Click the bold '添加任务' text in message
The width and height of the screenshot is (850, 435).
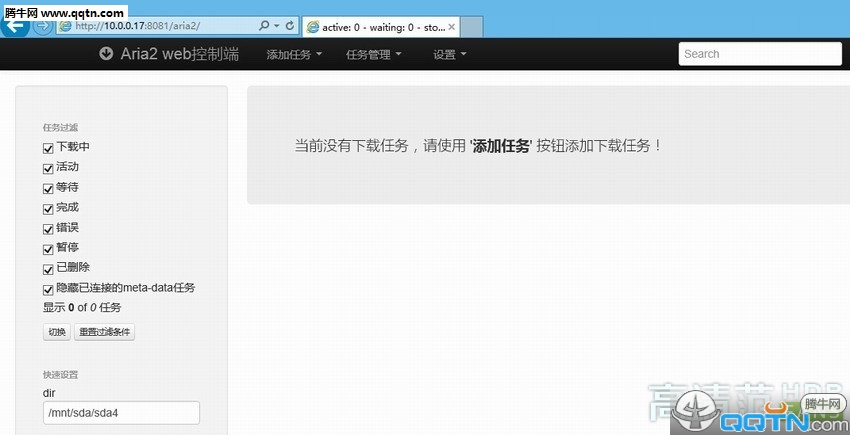(x=501, y=146)
